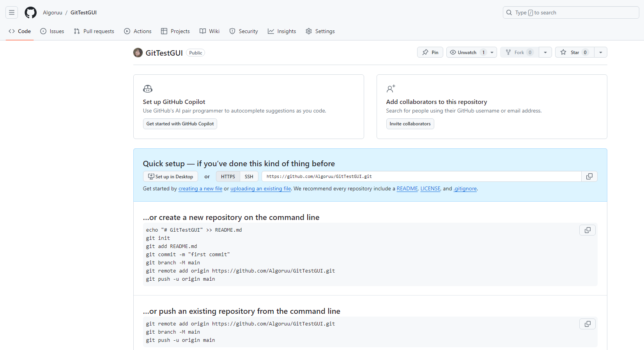Follow the uploading an existing file link
The height and width of the screenshot is (350, 644).
click(260, 188)
